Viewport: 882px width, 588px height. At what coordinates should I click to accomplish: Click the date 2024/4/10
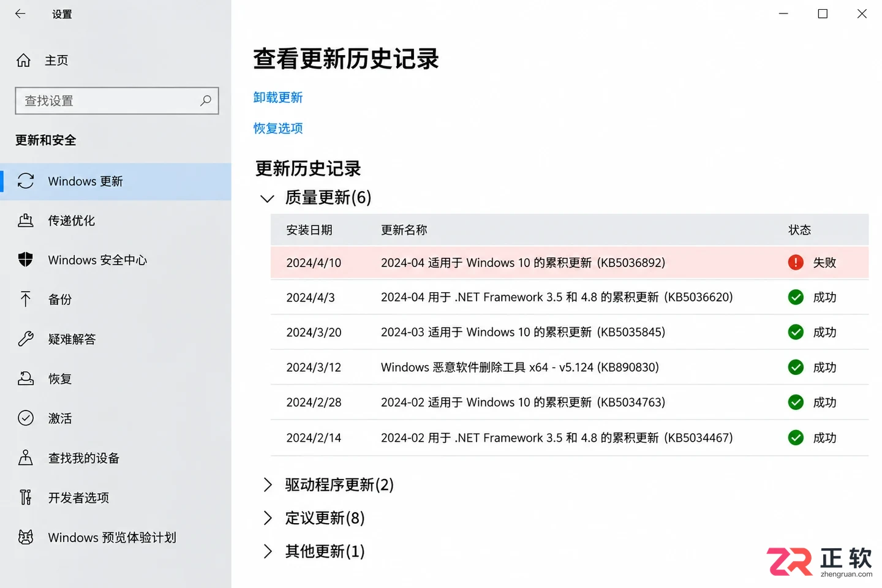(314, 262)
